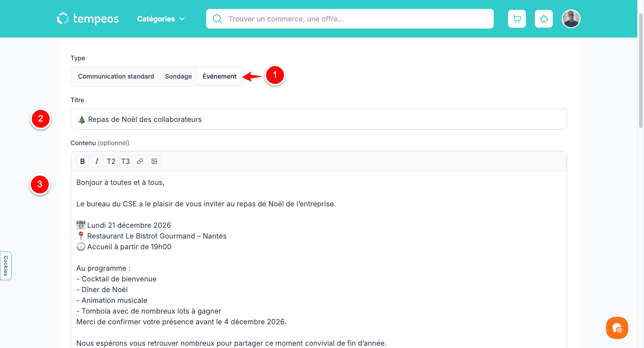Image resolution: width=644 pixels, height=348 pixels.
Task: Click the search magnifier icon
Action: tap(217, 19)
